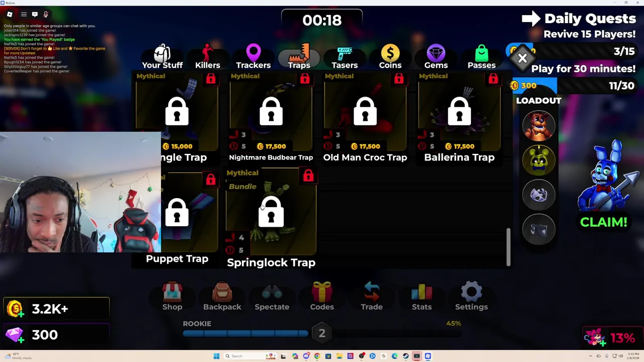Open the Stats chart button
This screenshot has height=362, width=644.
[422, 297]
